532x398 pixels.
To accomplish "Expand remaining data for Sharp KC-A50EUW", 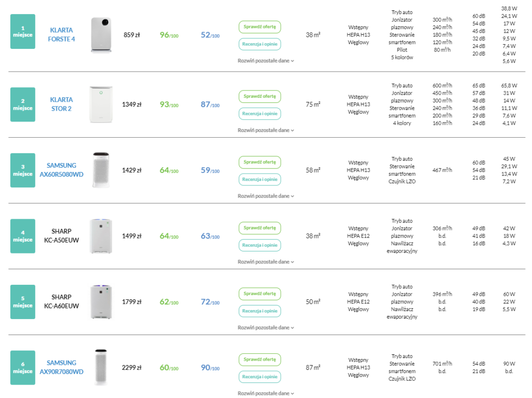I will (x=266, y=262).
